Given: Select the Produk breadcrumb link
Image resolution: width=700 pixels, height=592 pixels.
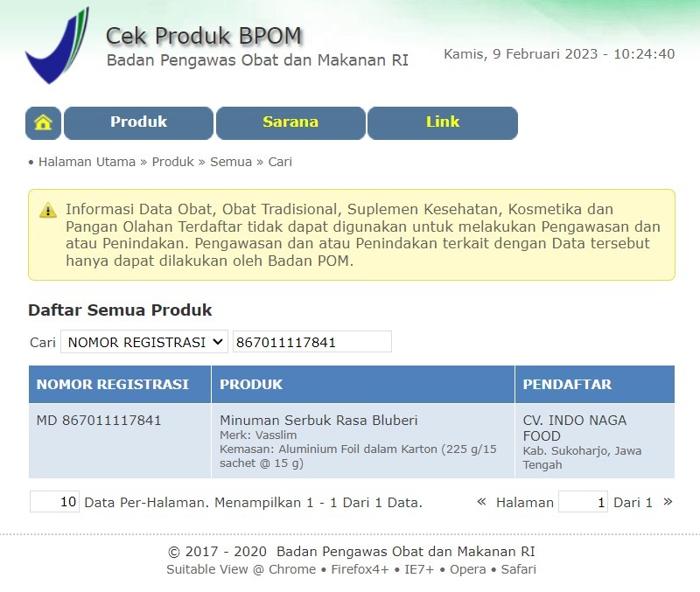Looking at the screenshot, I should point(172,162).
